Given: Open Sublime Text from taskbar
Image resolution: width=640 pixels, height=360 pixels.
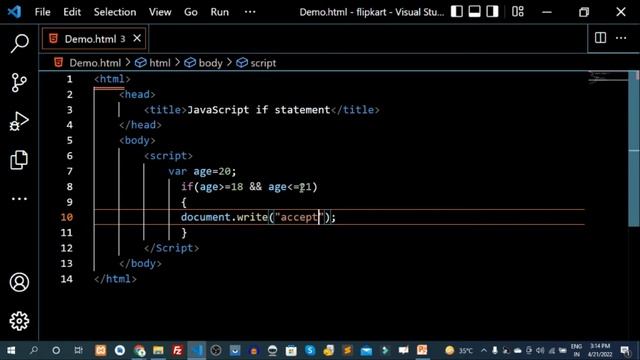Looking at the screenshot, I should [x=347, y=350].
